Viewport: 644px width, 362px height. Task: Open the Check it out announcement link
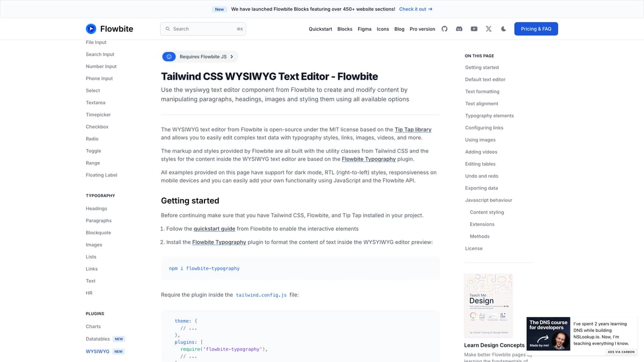tap(415, 9)
